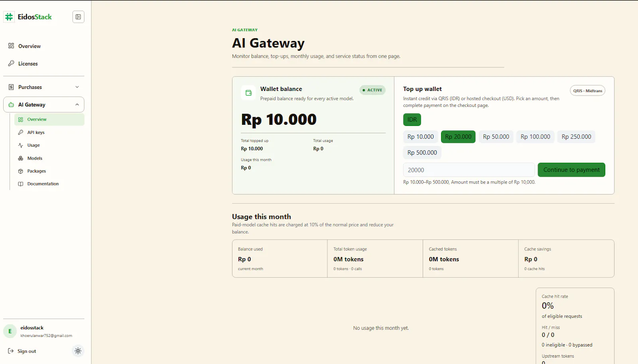This screenshot has height=364, width=638.
Task: Click Continue to payment button
Action: point(571,170)
